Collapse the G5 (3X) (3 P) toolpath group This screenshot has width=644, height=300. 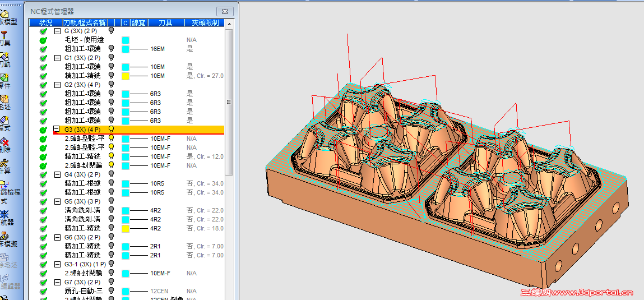(x=57, y=201)
